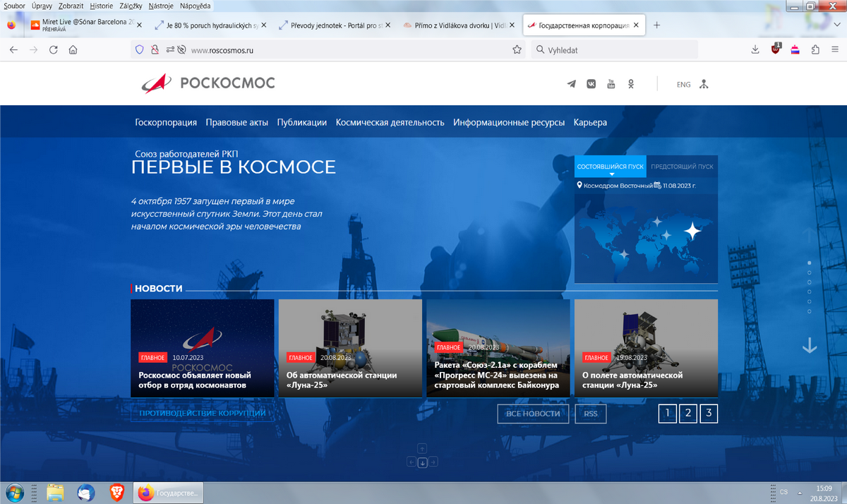Open Roscosmos Telegram channel icon

[572, 84]
